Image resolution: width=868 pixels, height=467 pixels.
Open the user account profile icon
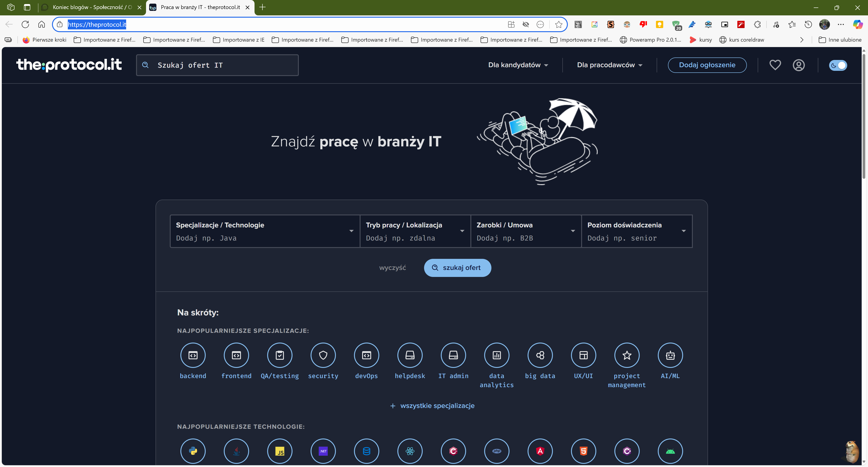(x=799, y=65)
